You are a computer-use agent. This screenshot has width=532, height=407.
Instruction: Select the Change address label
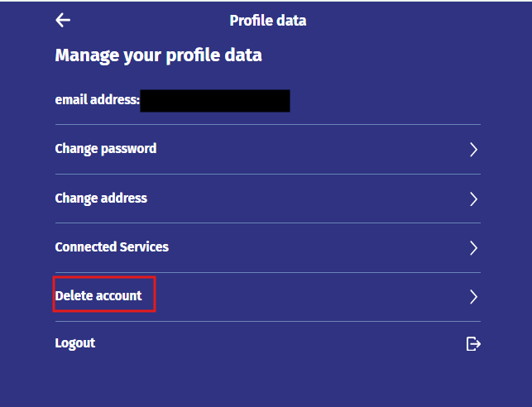click(x=101, y=199)
